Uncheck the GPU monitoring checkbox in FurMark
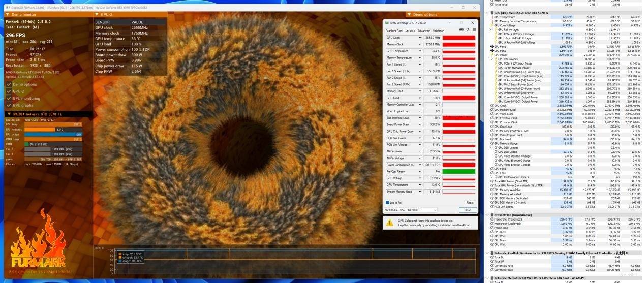 click(9, 98)
